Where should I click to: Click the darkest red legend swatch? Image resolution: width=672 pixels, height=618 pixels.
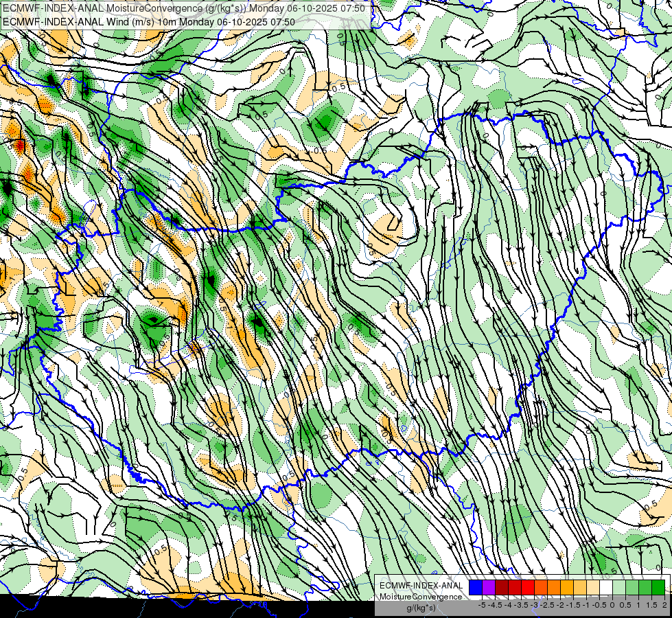tap(502, 587)
